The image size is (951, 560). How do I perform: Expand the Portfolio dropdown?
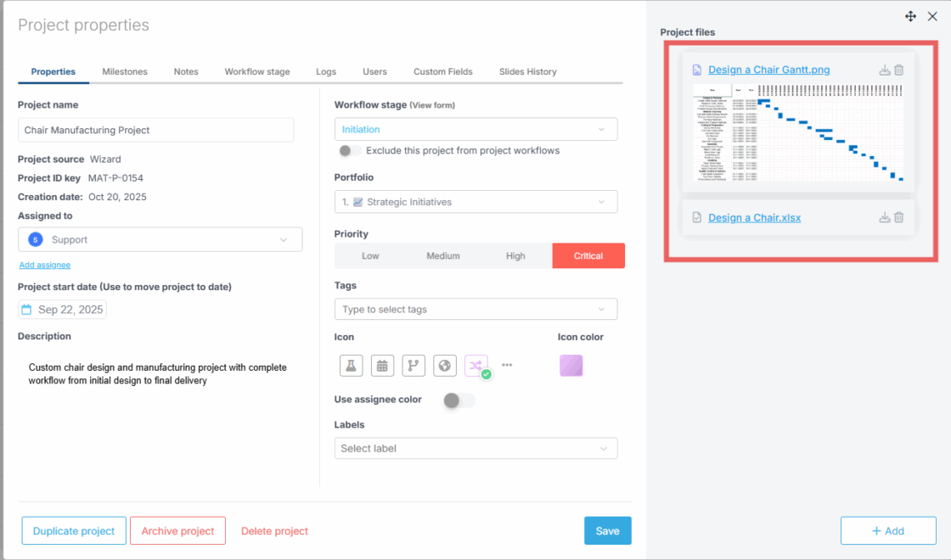pyautogui.click(x=475, y=202)
